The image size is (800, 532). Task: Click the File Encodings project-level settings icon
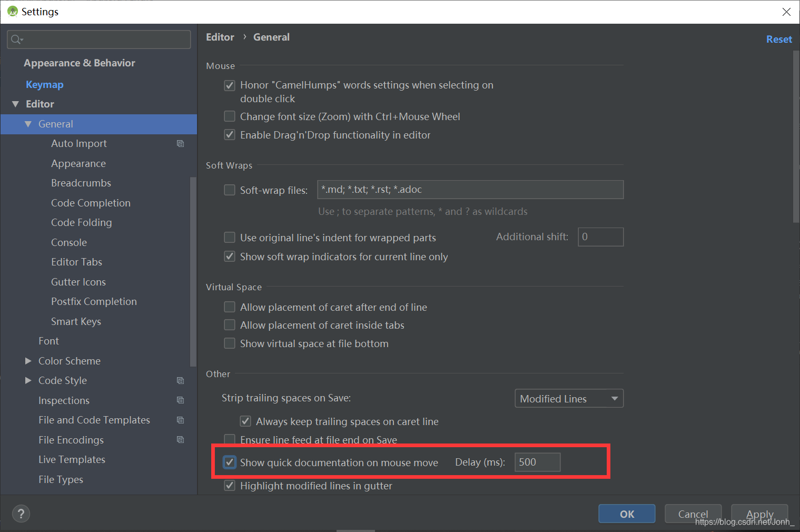coord(180,440)
